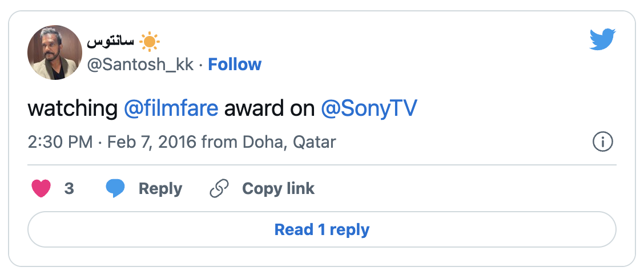Click the heart like icon
The image size is (644, 275).
coord(41,189)
